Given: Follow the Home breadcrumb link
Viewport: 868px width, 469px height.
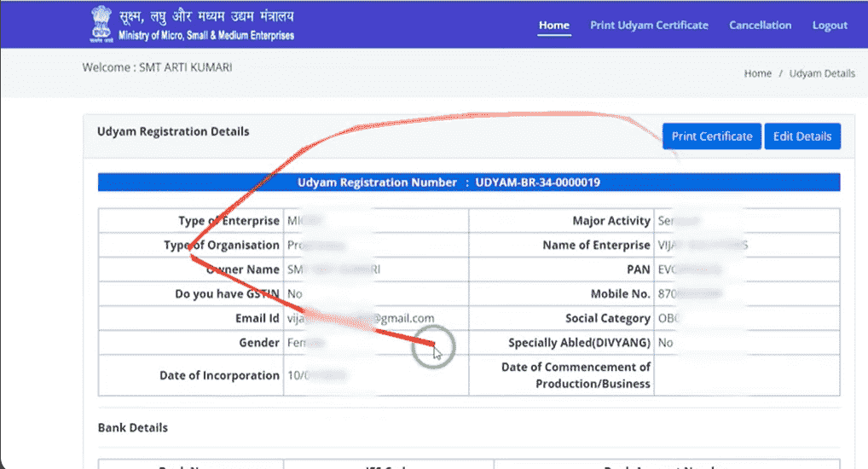Looking at the screenshot, I should point(757,73).
